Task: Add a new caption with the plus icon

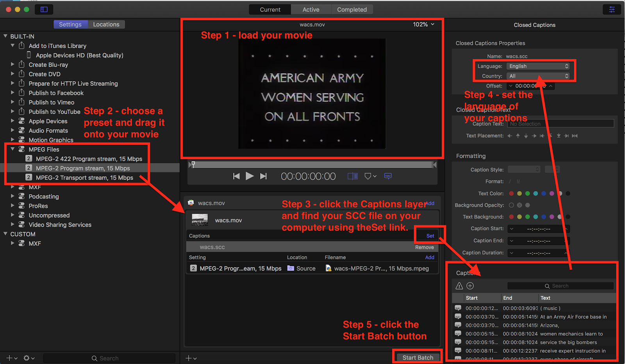Action: (470, 286)
